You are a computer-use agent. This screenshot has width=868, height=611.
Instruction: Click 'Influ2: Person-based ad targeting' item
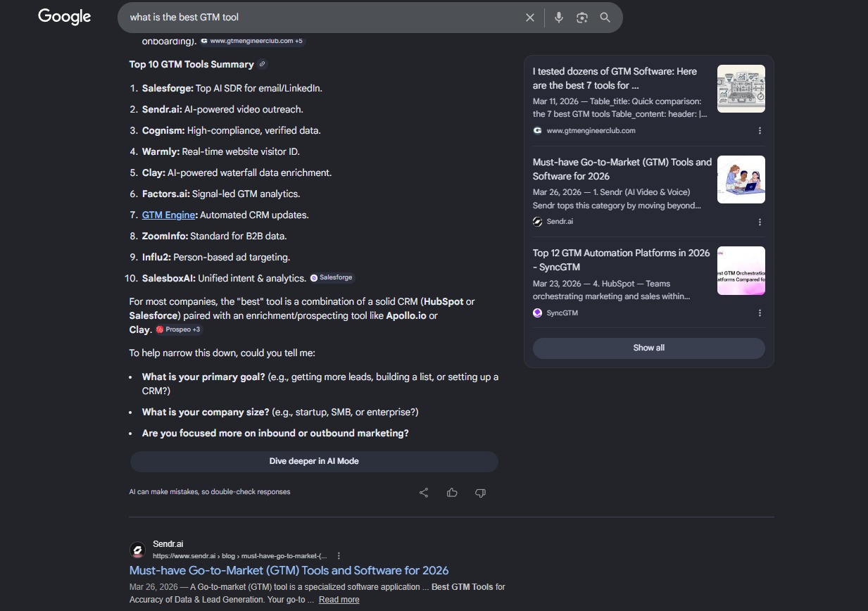[x=215, y=257]
